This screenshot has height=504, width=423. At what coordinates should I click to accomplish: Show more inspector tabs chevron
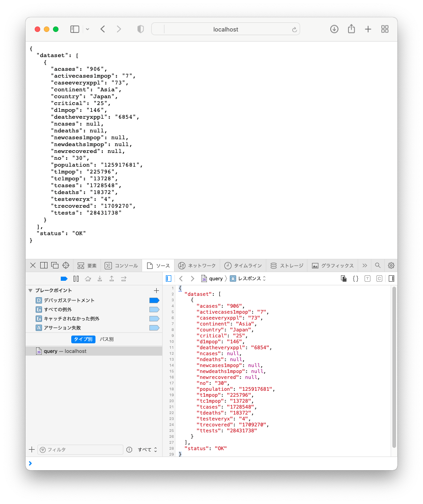365,266
